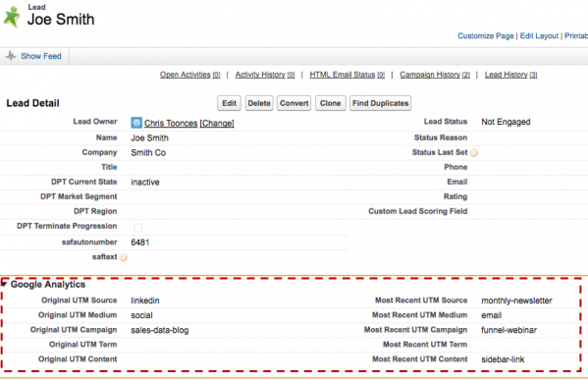Select the Original UTM Medium value social
This screenshot has width=588, height=380.
pos(141,315)
